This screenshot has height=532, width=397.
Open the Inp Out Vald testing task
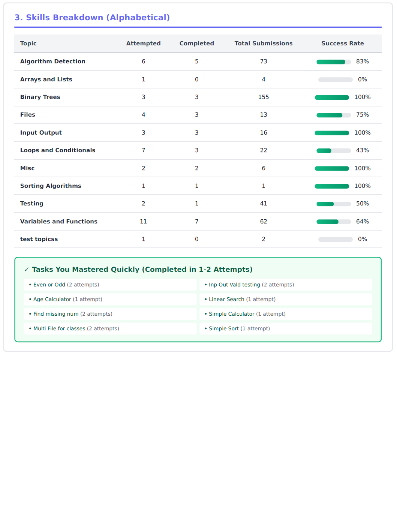(234, 285)
